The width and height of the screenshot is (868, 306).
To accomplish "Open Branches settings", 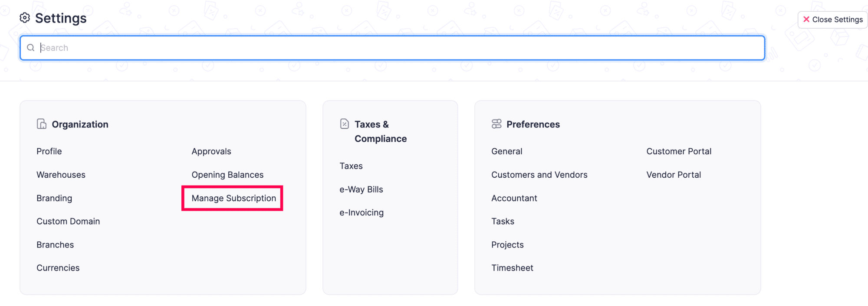I will (x=55, y=244).
